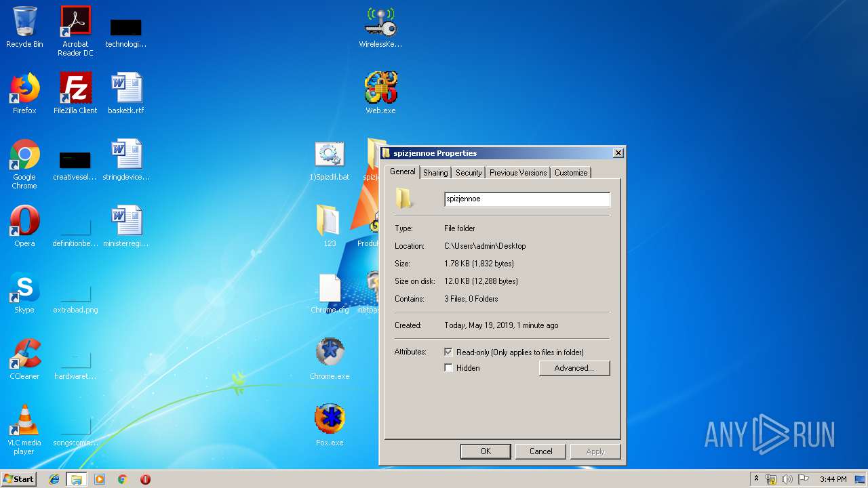
Task: Select the Firefox desktop shortcut
Action: point(24,94)
